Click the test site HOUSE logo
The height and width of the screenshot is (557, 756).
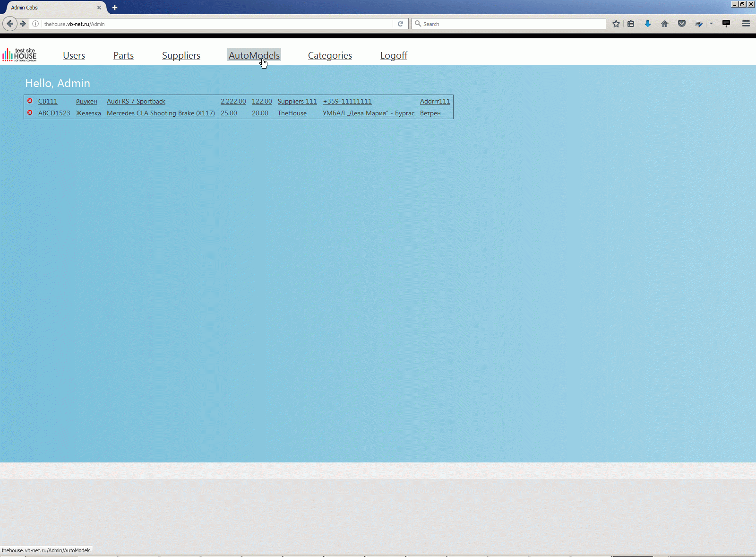(19, 55)
